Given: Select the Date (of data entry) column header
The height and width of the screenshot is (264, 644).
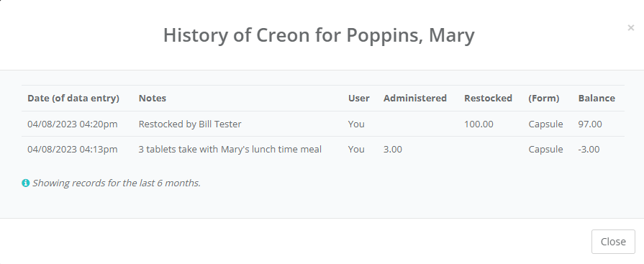Looking at the screenshot, I should [73, 98].
